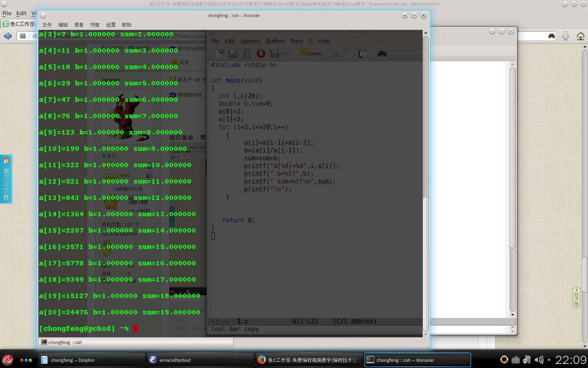Click the binoculars Search icon in Emacs toolbar

click(x=382, y=54)
